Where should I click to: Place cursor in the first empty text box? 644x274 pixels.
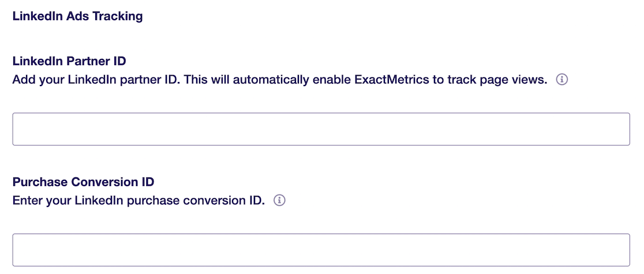321,129
